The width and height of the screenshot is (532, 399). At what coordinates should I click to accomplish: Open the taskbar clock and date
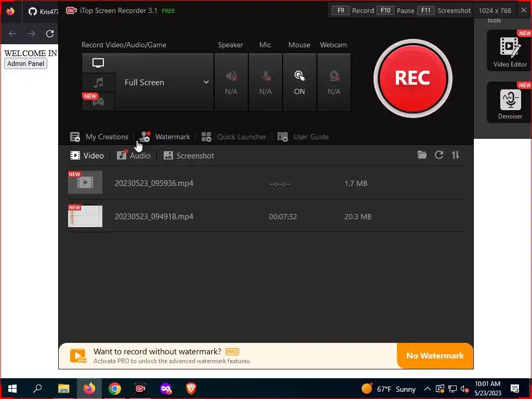click(x=487, y=389)
